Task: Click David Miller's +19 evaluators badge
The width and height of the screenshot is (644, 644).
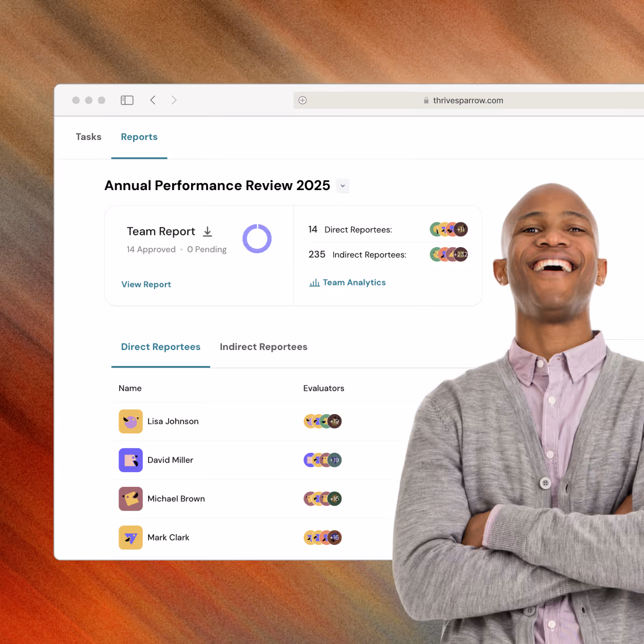Action: pyautogui.click(x=335, y=460)
